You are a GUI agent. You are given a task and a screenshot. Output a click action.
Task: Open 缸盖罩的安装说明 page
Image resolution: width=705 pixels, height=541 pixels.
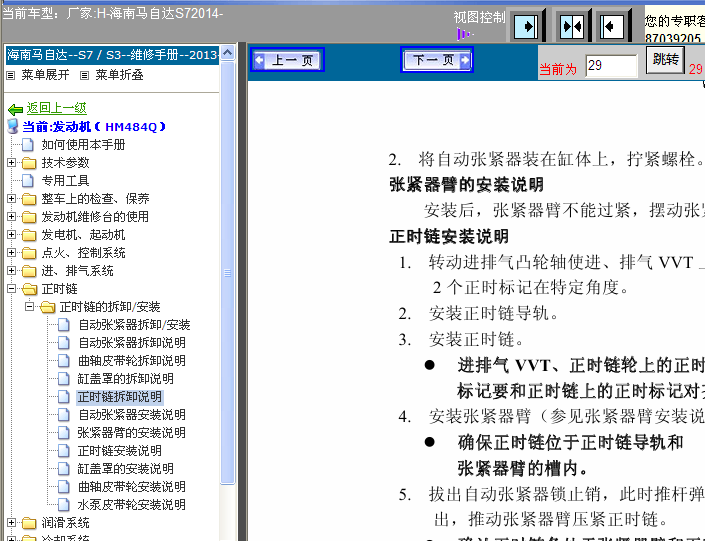pyautogui.click(x=125, y=469)
